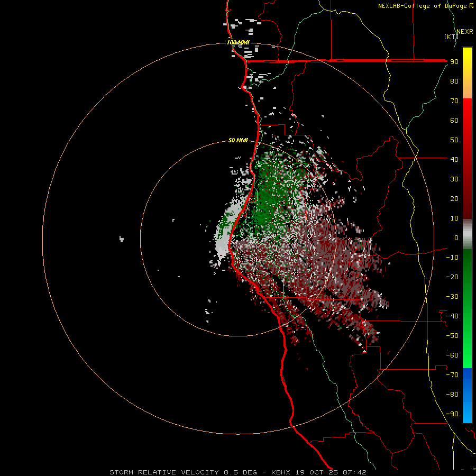Click the NEXLAB-College of DuPage label
The width and height of the screenshot is (476, 476).
pyautogui.click(x=422, y=6)
